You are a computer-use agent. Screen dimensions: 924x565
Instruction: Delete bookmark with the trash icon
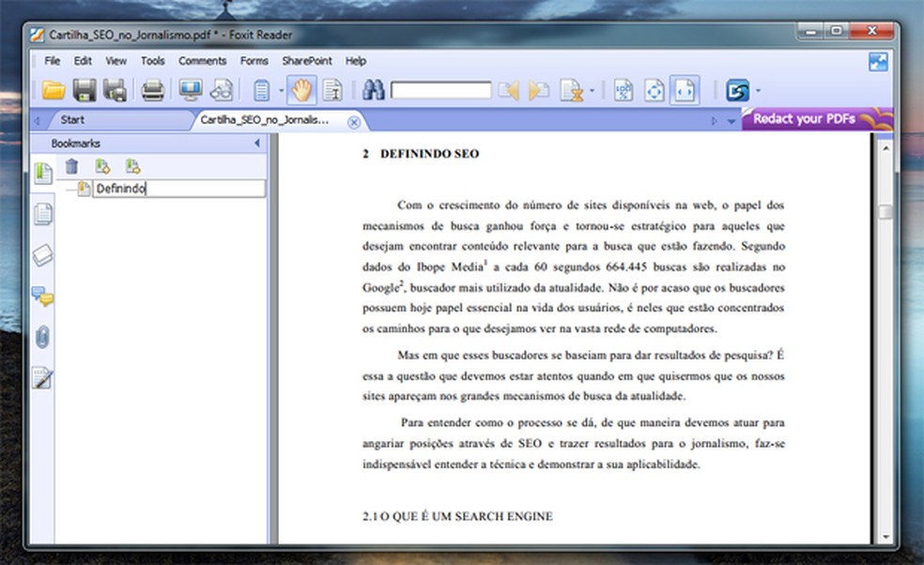[72, 167]
